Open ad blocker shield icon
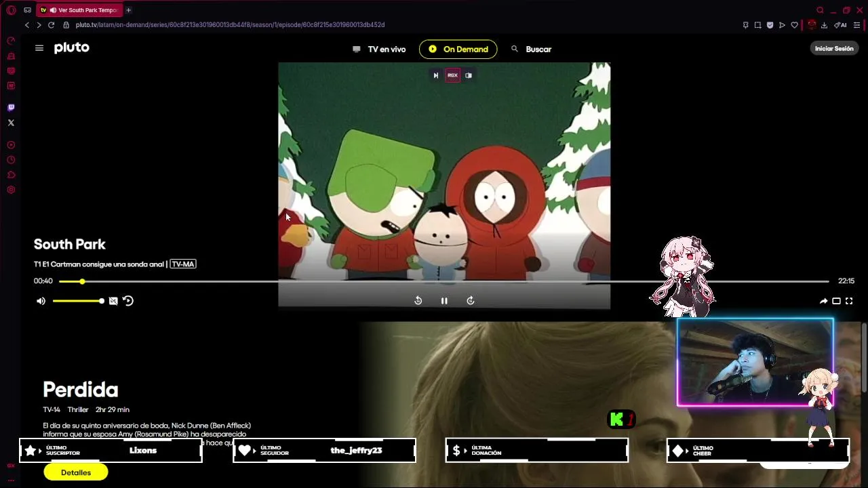Viewport: 868px width, 488px height. 770,25
